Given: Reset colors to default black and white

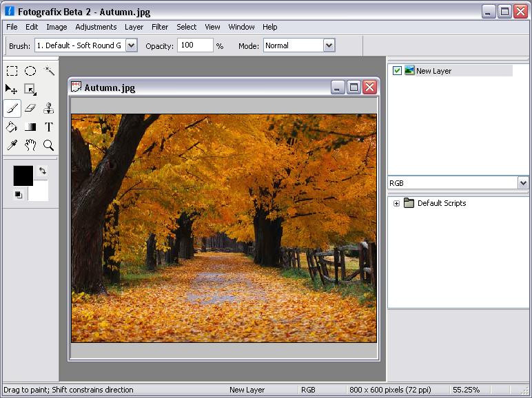Looking at the screenshot, I should pyautogui.click(x=19, y=195).
